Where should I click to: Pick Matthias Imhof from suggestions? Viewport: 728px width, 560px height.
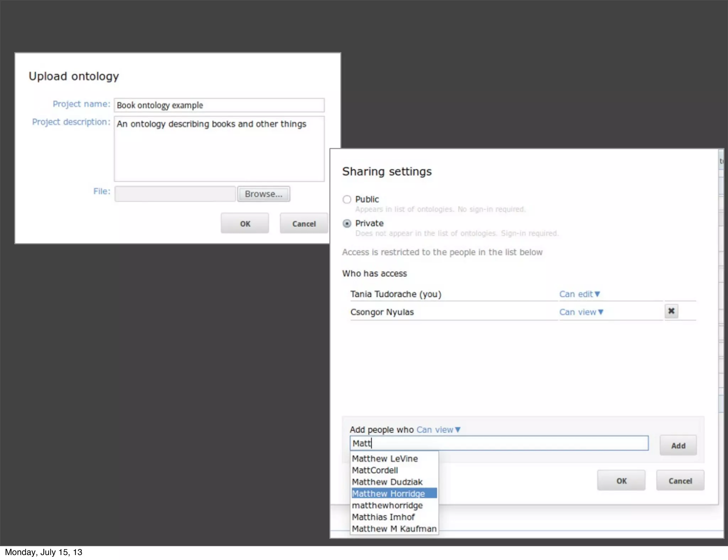[383, 517]
